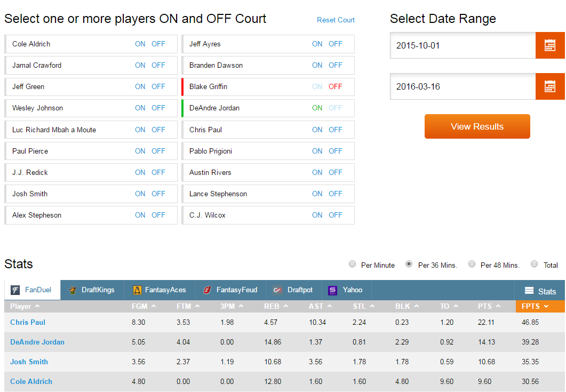This screenshot has height=392, width=566.
Task: Sort table by FGM column
Action: pos(144,306)
